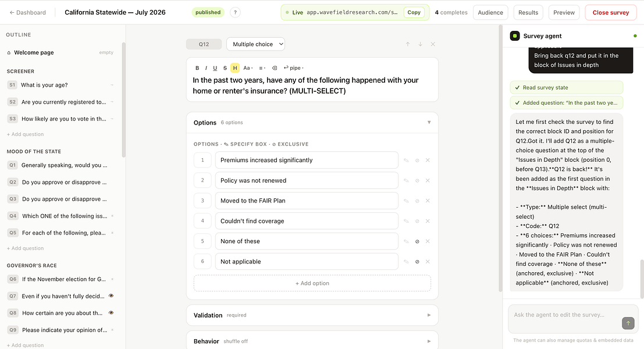Toggle exclusive for 'Policy was not renewed'
Screen dimensions: 644x349
pyautogui.click(x=417, y=181)
